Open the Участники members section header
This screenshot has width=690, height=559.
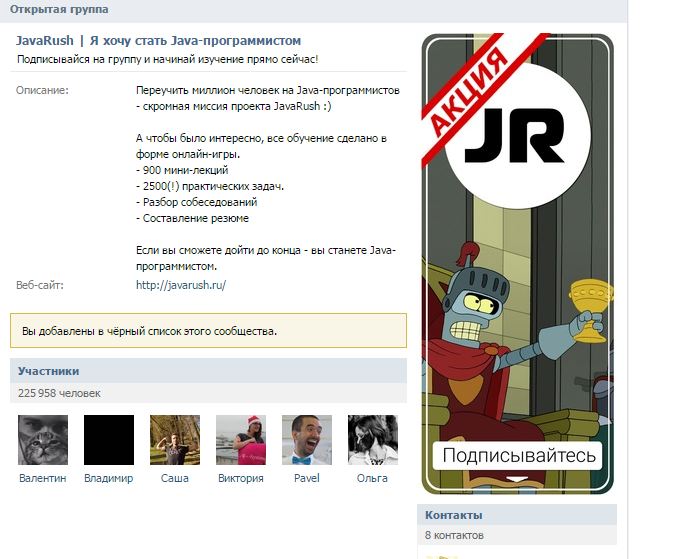point(208,371)
